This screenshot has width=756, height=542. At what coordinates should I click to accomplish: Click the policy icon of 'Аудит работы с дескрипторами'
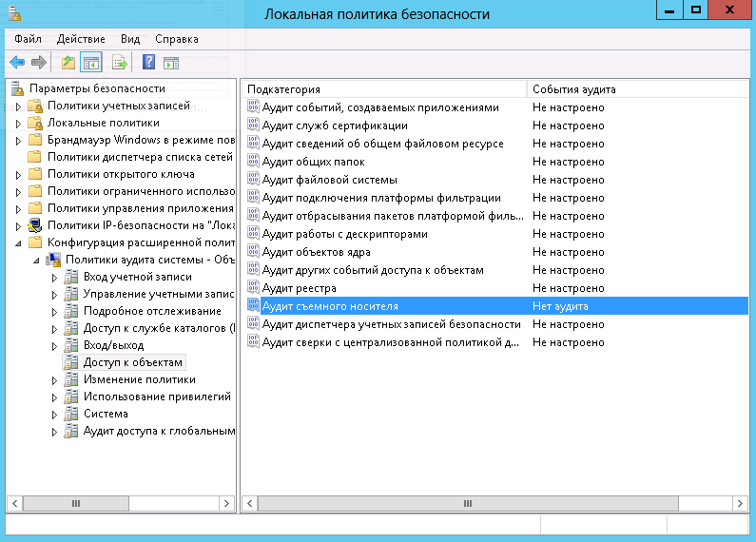pyautogui.click(x=253, y=233)
